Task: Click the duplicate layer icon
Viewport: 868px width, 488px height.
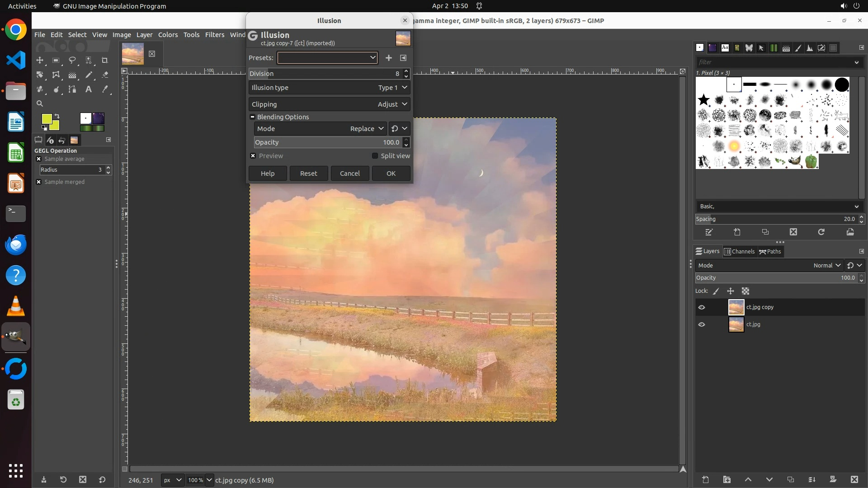Action: tap(790, 480)
